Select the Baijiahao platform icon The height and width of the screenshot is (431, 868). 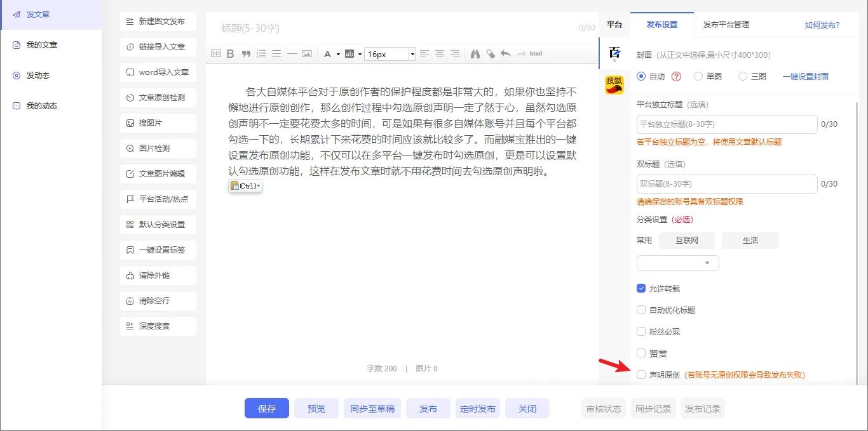(614, 54)
